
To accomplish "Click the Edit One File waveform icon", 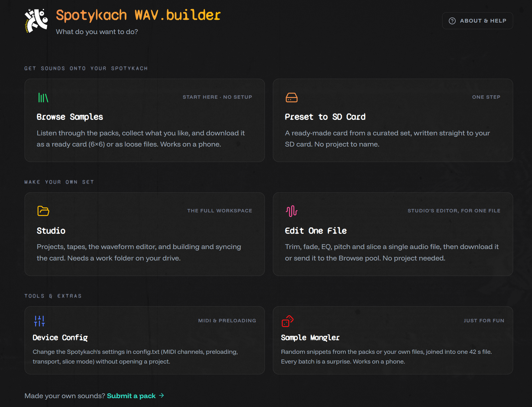I will tap(292, 211).
